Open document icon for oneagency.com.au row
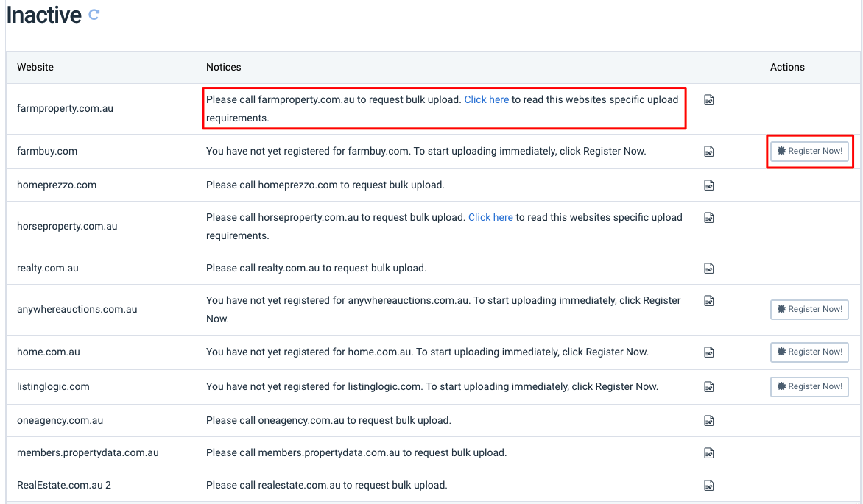 coord(709,421)
